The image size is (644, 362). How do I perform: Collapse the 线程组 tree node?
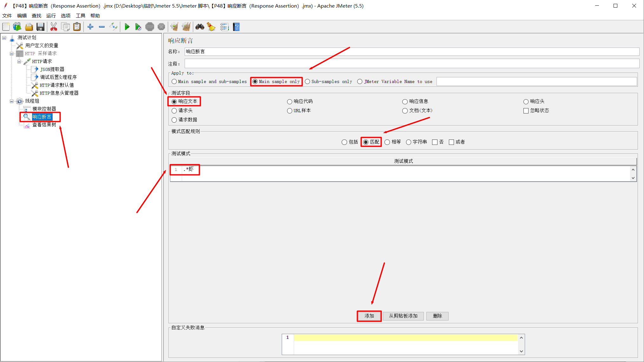click(x=12, y=101)
